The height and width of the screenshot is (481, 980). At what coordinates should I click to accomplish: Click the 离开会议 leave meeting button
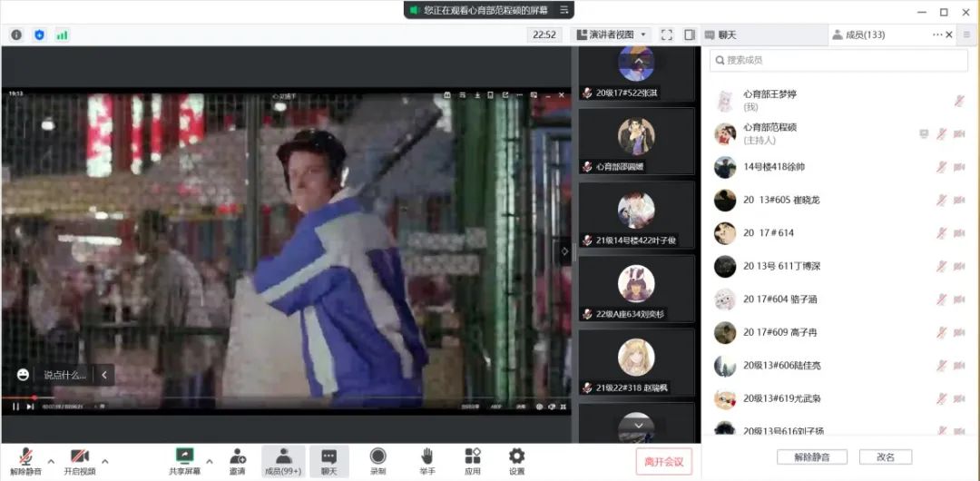pyautogui.click(x=664, y=461)
